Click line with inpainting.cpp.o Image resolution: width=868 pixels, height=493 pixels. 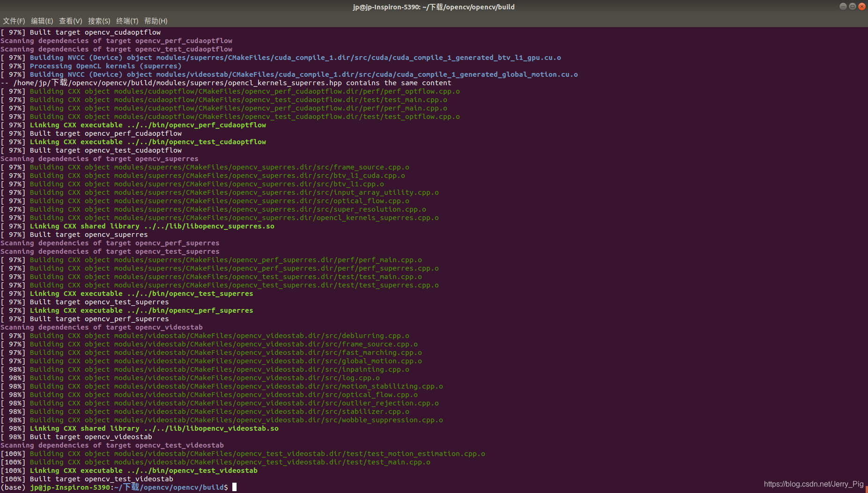pos(205,369)
